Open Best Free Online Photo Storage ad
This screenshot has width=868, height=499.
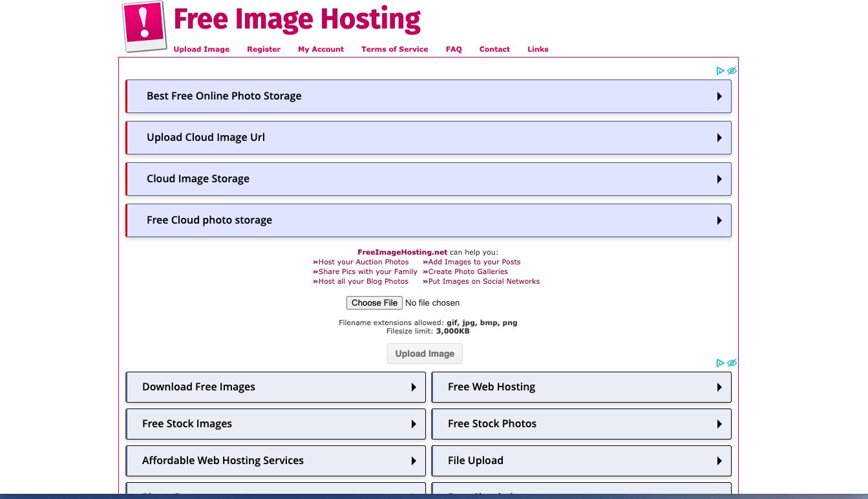(429, 96)
